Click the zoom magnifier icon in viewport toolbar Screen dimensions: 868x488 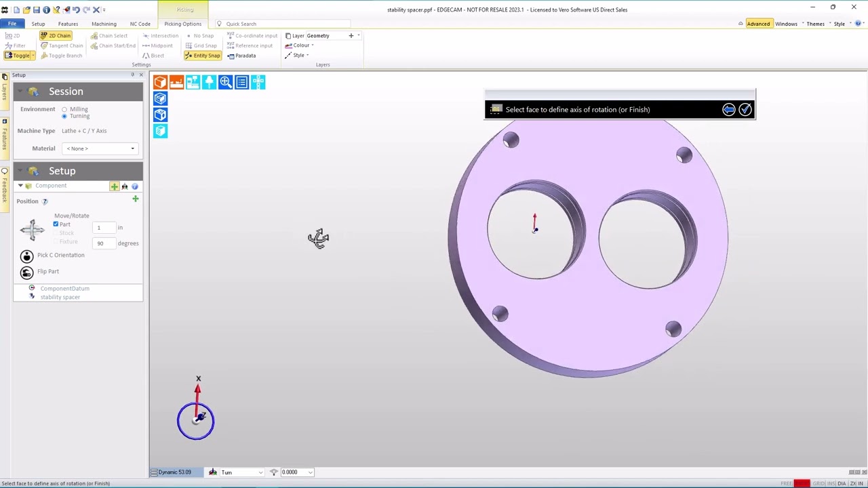coord(225,82)
